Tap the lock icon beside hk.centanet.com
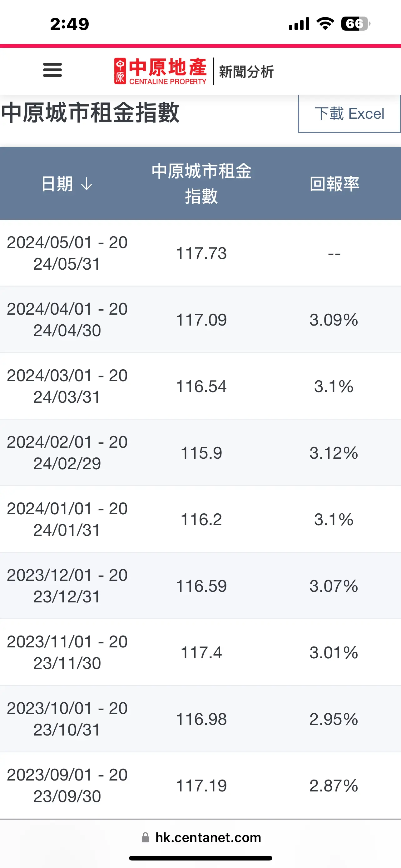The image size is (401, 868). (x=146, y=837)
